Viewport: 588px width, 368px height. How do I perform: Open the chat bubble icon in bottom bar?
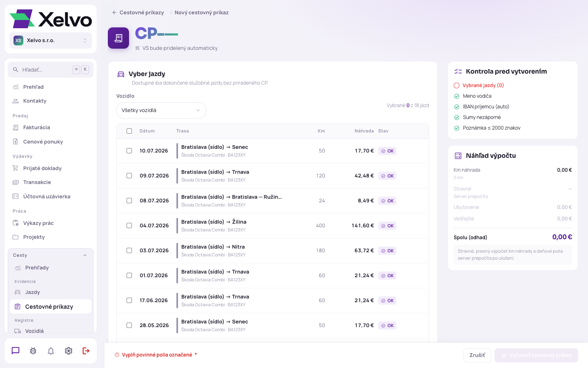[16, 351]
